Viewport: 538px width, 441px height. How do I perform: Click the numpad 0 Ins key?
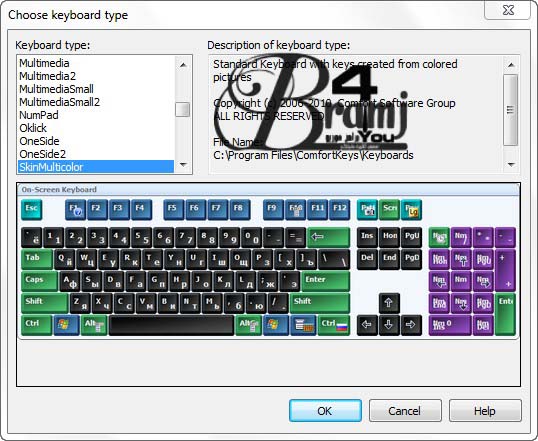tap(450, 325)
